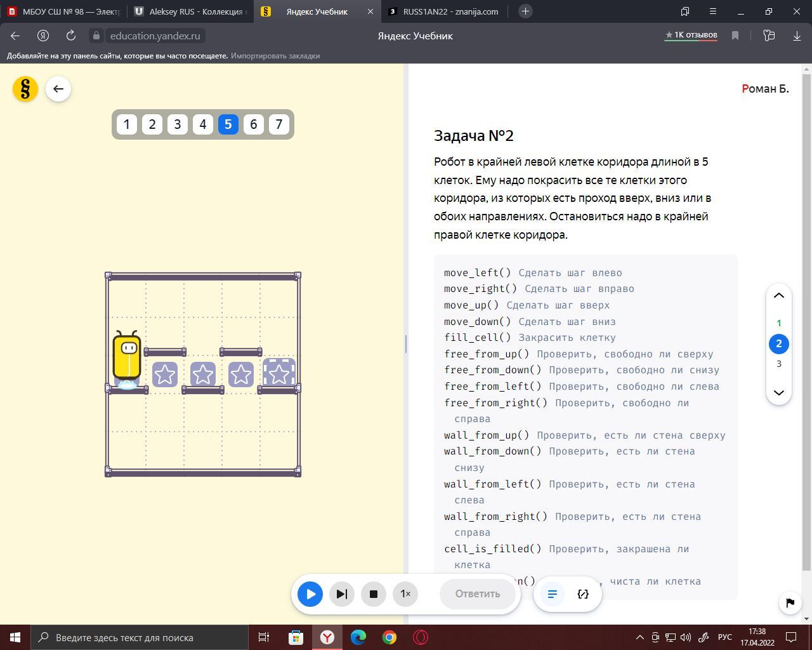Change the 1× playback speed
This screenshot has width=812, height=650.
405,594
